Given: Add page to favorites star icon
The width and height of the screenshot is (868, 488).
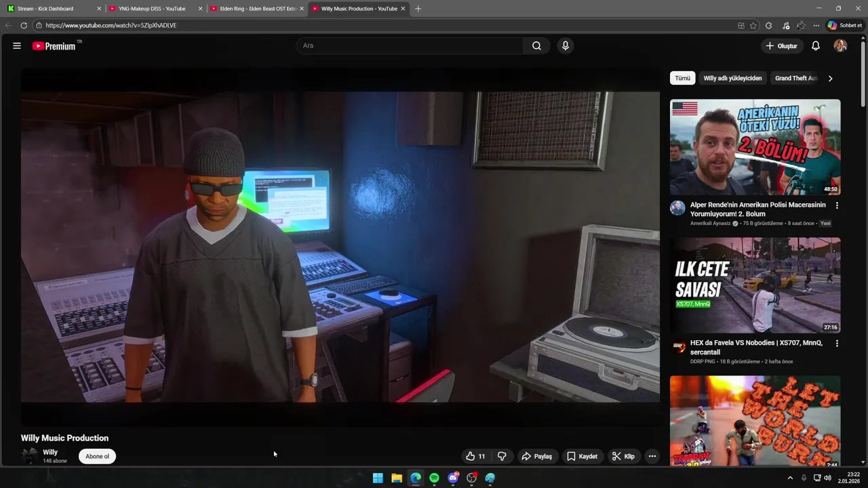Looking at the screenshot, I should point(753,25).
